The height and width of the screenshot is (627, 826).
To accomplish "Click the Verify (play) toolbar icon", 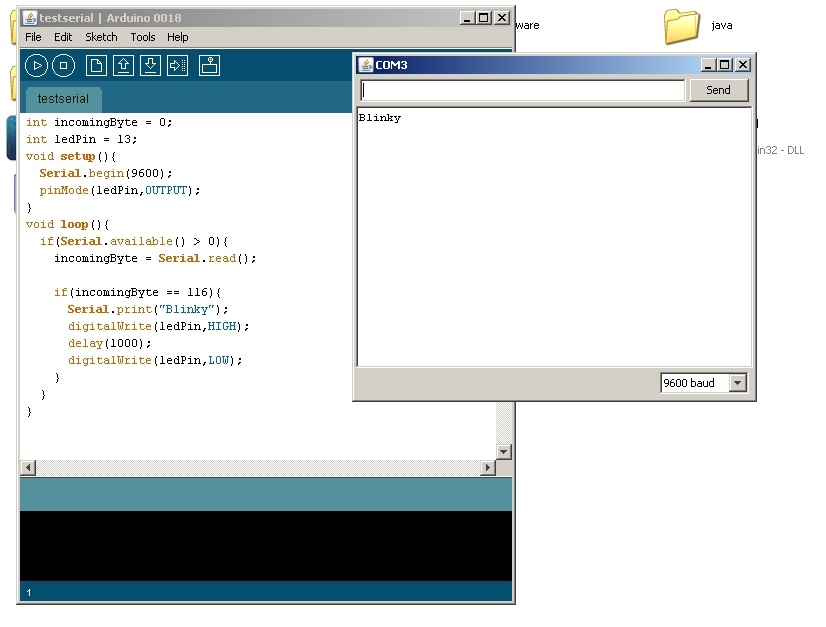I will pos(36,66).
